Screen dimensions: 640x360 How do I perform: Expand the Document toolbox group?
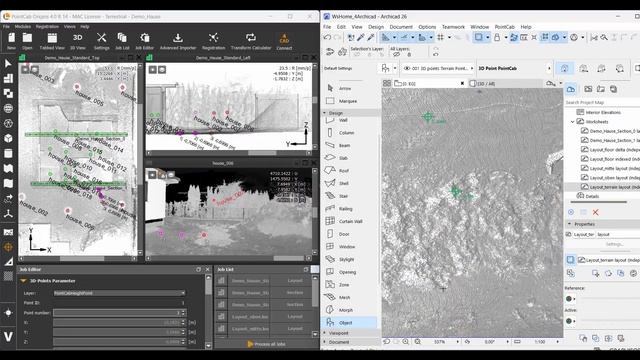coord(324,342)
